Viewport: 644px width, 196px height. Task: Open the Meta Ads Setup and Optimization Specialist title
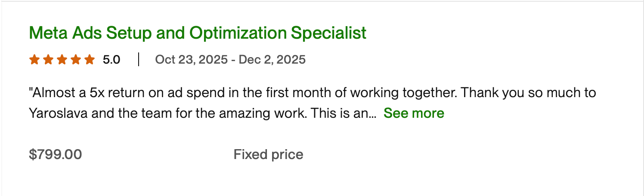(198, 33)
